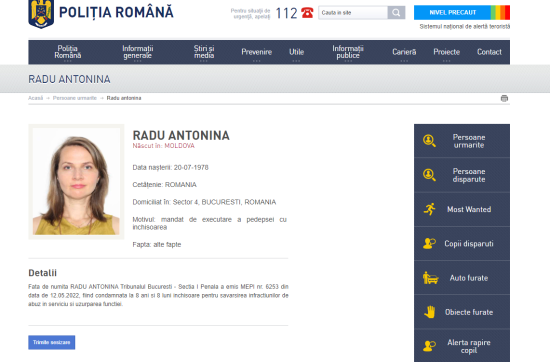Screen dimensions: 550x362
Task: Go to the Contact page
Action: click(x=489, y=52)
